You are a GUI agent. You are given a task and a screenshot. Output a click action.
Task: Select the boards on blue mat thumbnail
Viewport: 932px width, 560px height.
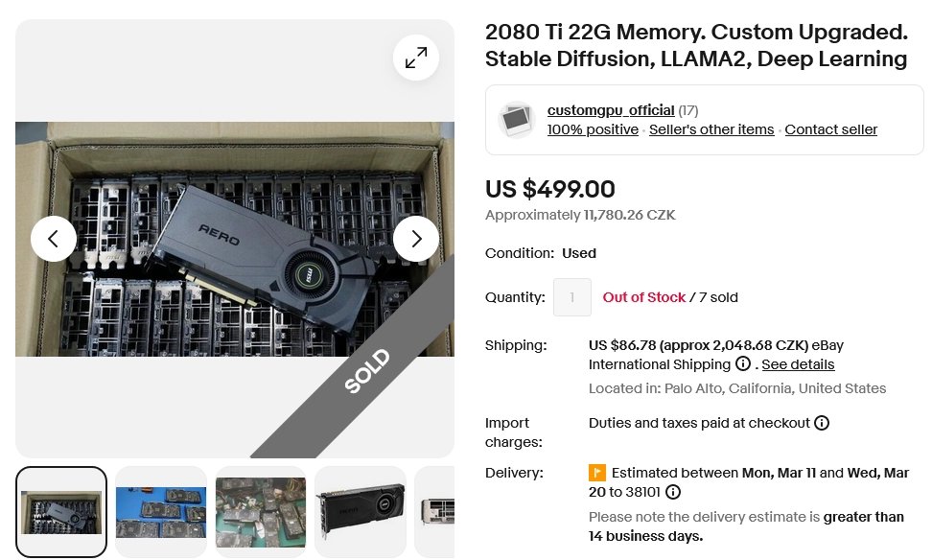click(x=160, y=512)
